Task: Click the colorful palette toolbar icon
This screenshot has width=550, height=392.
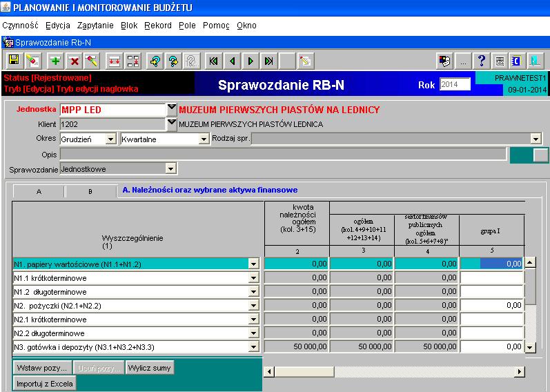Action: pyautogui.click(x=445, y=61)
